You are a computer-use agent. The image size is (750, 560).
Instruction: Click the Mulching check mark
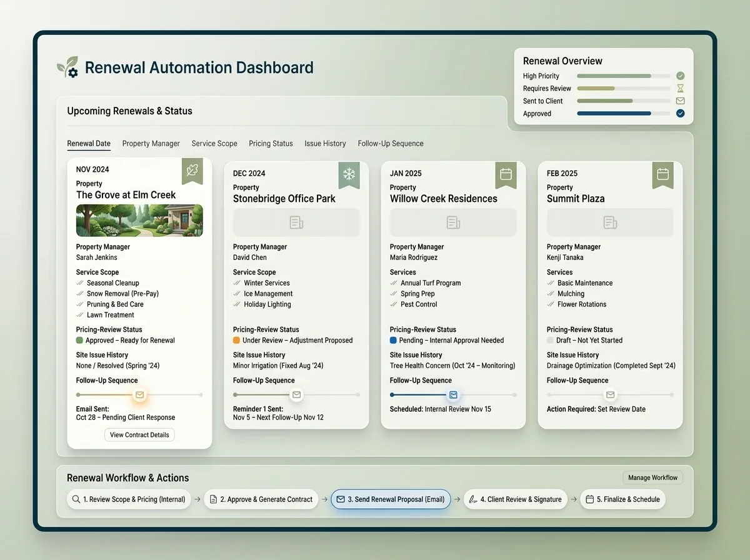coord(551,294)
